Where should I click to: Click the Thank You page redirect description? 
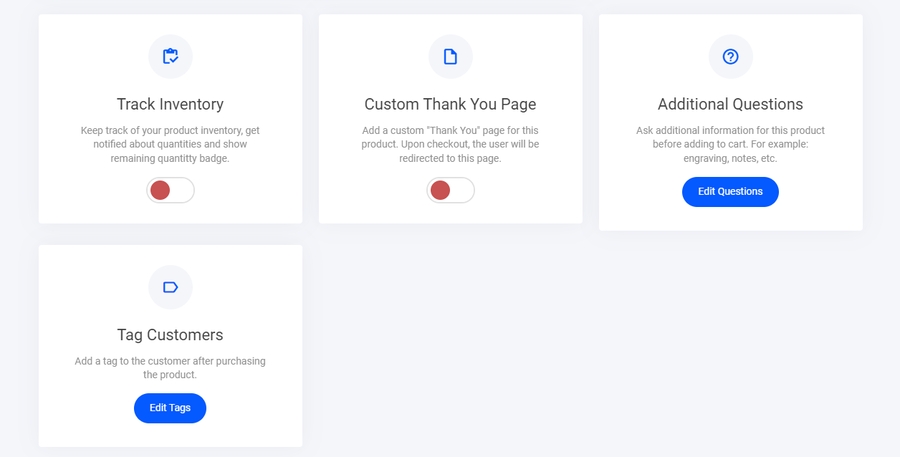pos(450,145)
